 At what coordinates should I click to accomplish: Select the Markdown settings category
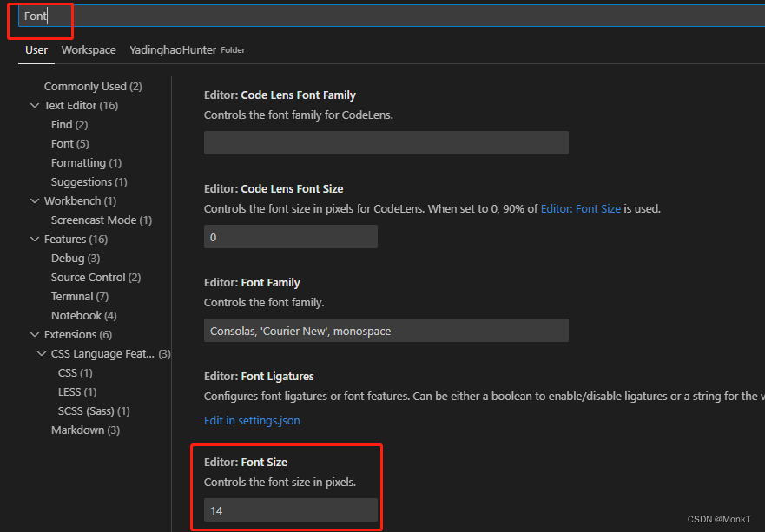tap(78, 430)
